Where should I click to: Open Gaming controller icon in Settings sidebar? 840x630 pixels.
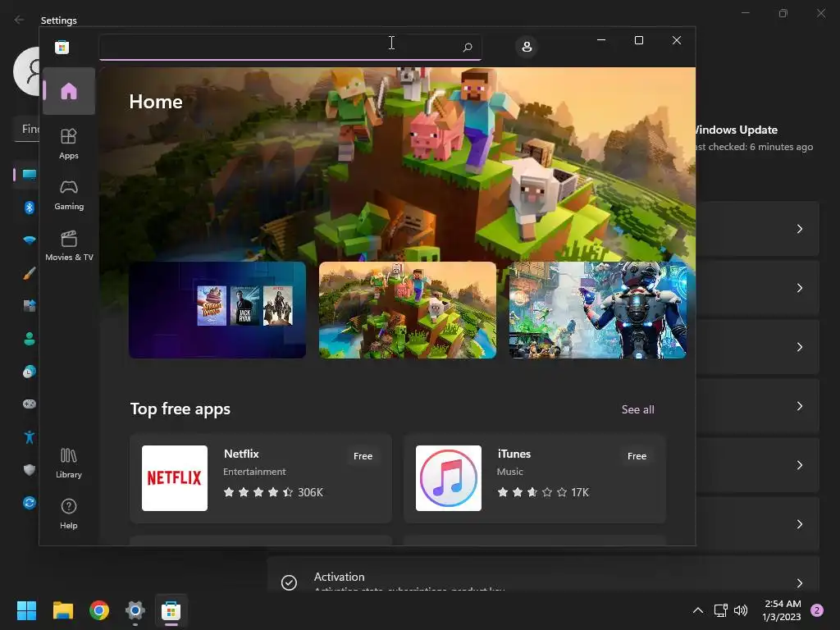(x=29, y=404)
